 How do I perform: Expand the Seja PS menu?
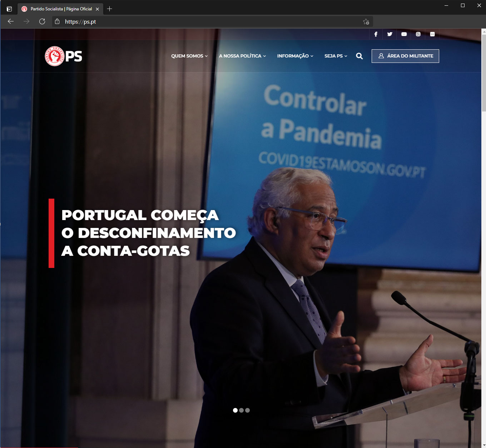(x=336, y=56)
